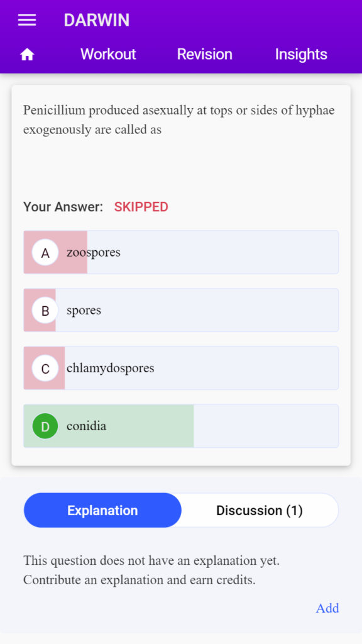The width and height of the screenshot is (362, 644).
Task: Open the Insights tab
Action: (x=301, y=54)
